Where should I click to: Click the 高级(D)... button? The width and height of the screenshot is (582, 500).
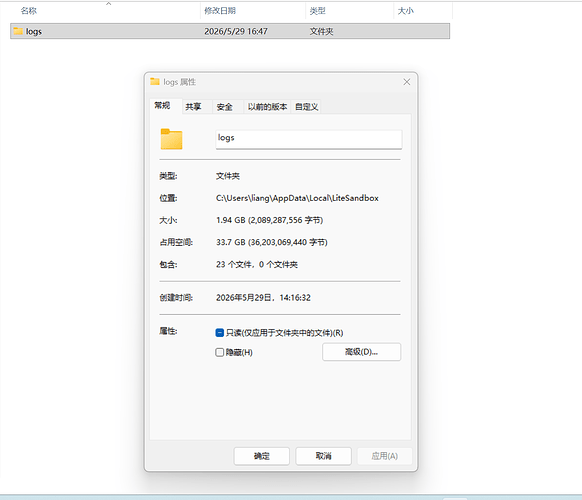362,352
